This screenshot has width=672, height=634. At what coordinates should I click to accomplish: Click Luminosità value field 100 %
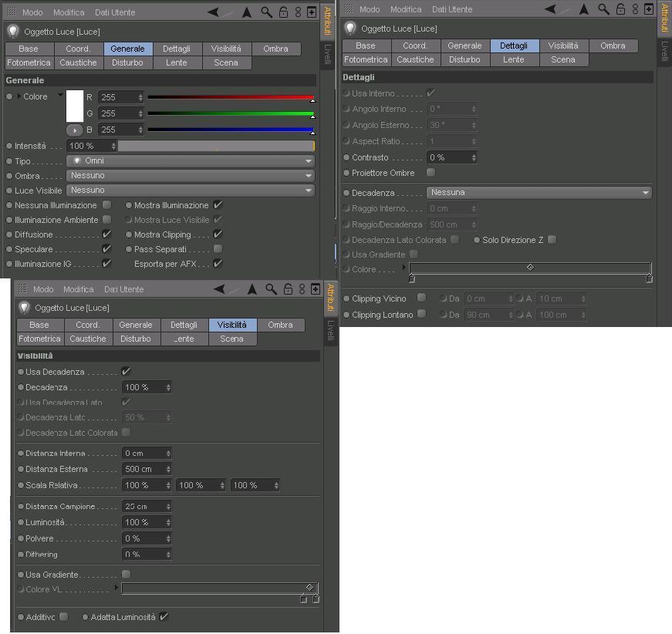(147, 522)
